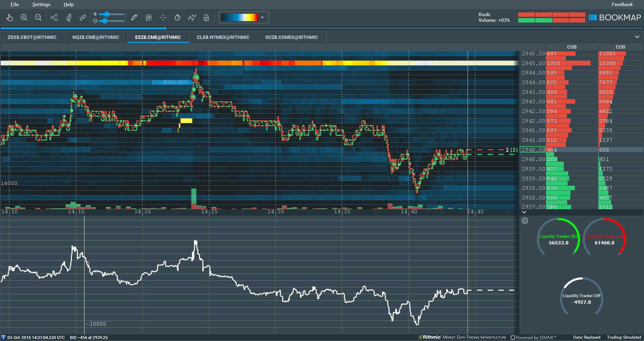Image resolution: width=644 pixels, height=341 pixels.
Task: Click the 14:40 time axis label
Action: 409,212
